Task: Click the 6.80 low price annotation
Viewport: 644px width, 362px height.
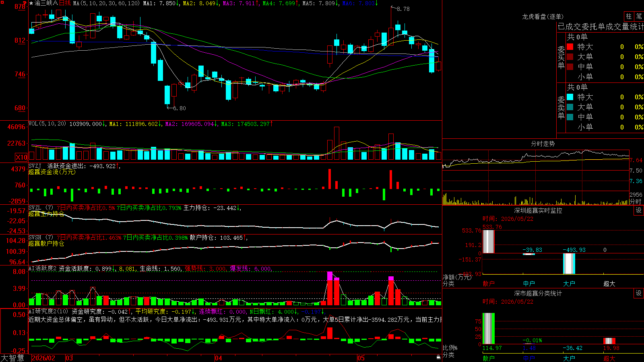Action: point(179,108)
